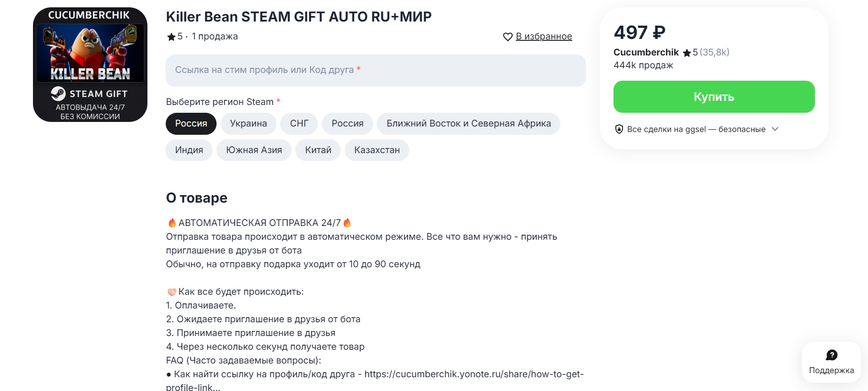Expand the safe deals on ggsel chevron
Image resolution: width=868 pixels, height=391 pixels.
[775, 129]
